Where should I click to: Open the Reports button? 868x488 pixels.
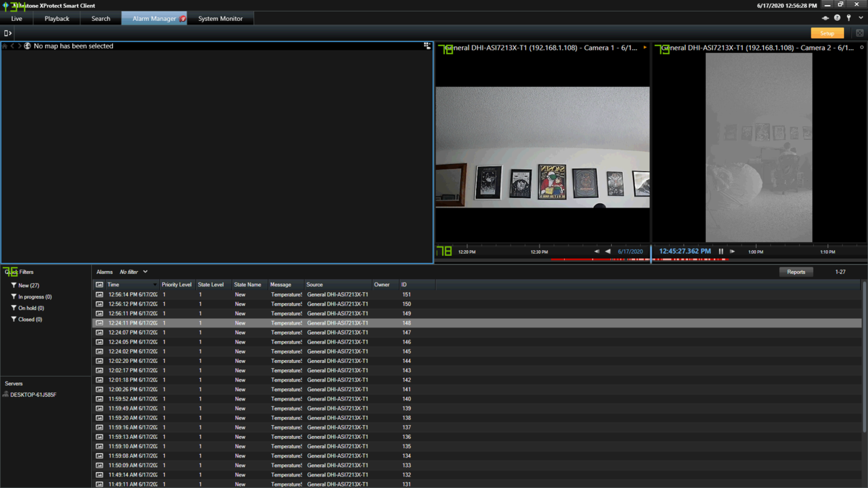point(796,272)
